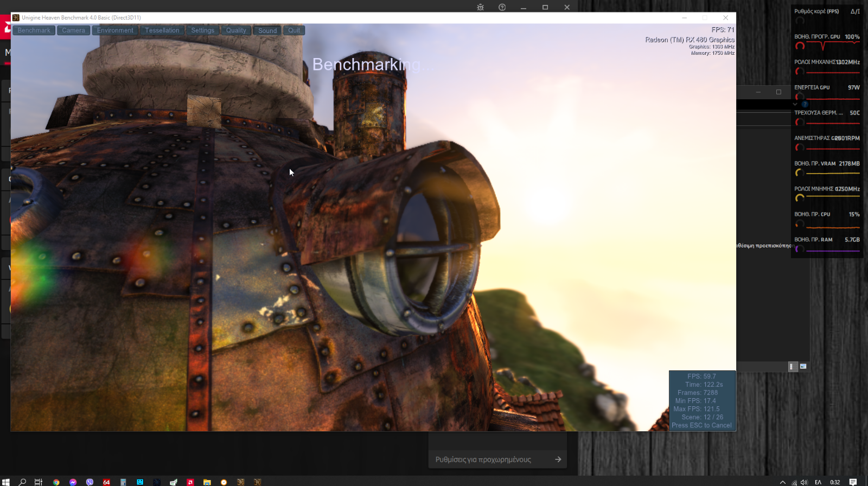This screenshot has width=868, height=486.
Task: Open File Explorer from taskbar
Action: click(207, 482)
